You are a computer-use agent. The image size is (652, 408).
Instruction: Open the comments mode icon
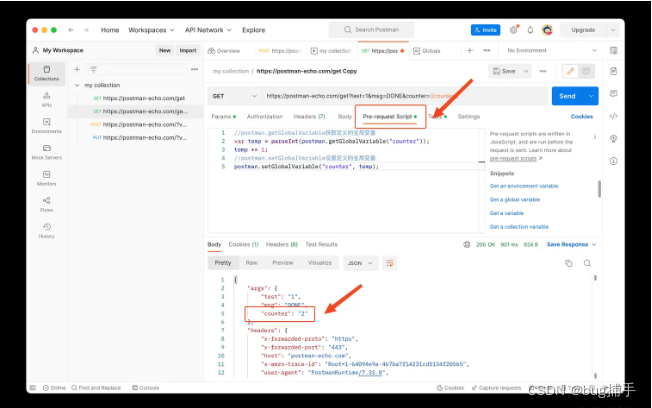[x=586, y=71]
